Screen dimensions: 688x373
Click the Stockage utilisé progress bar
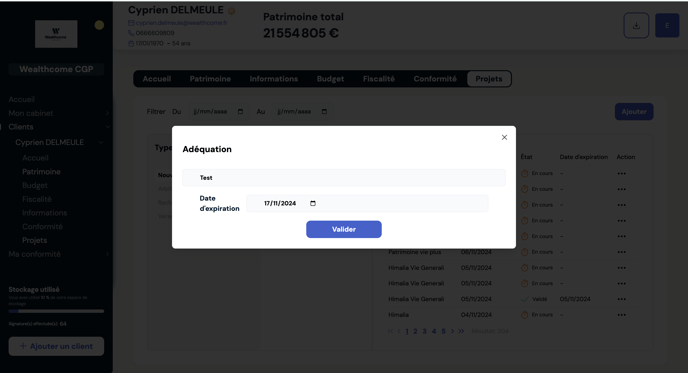coord(56,311)
